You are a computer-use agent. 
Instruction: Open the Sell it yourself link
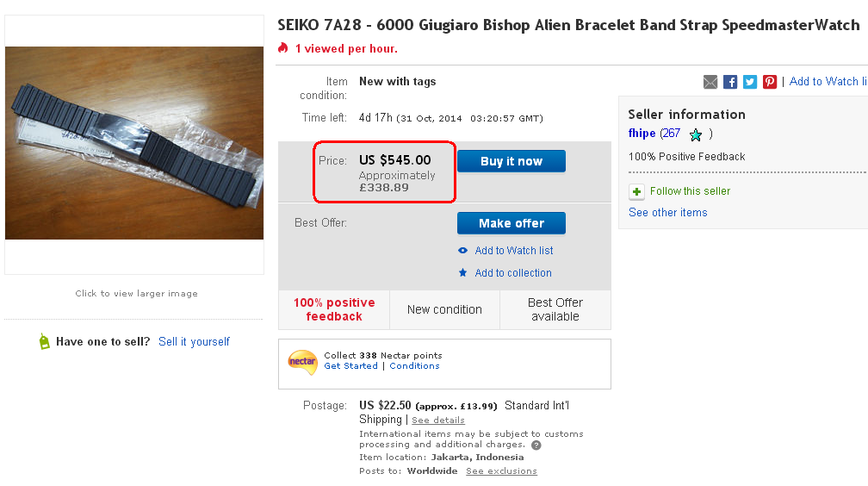(x=194, y=342)
